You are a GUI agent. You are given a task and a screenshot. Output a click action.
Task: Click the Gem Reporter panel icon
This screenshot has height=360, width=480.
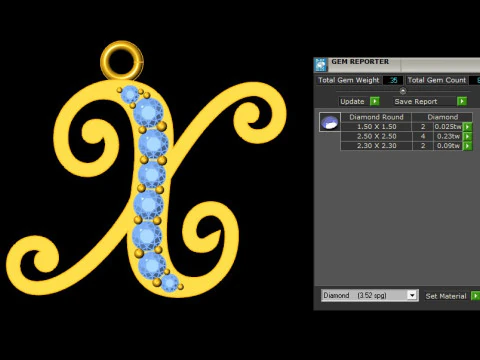point(321,64)
